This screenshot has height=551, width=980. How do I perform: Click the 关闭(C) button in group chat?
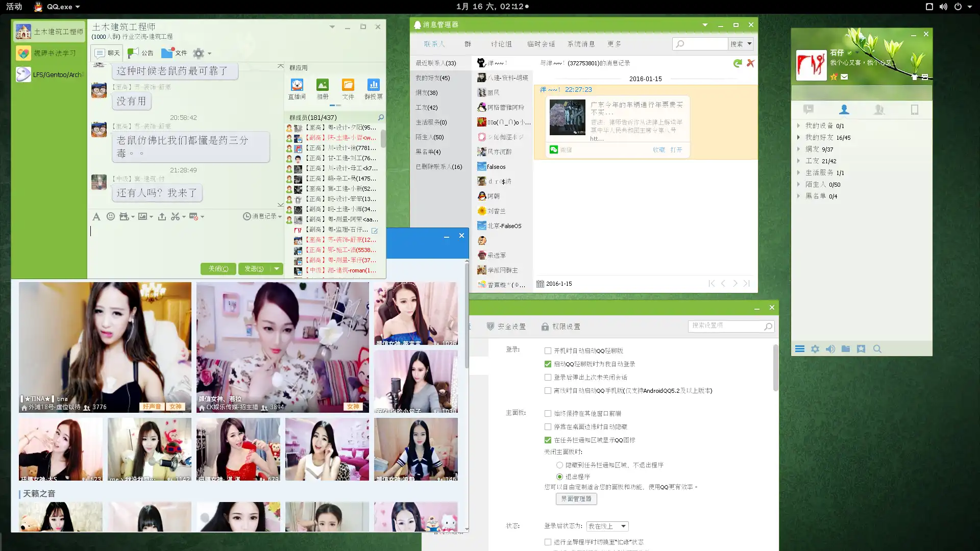(218, 269)
